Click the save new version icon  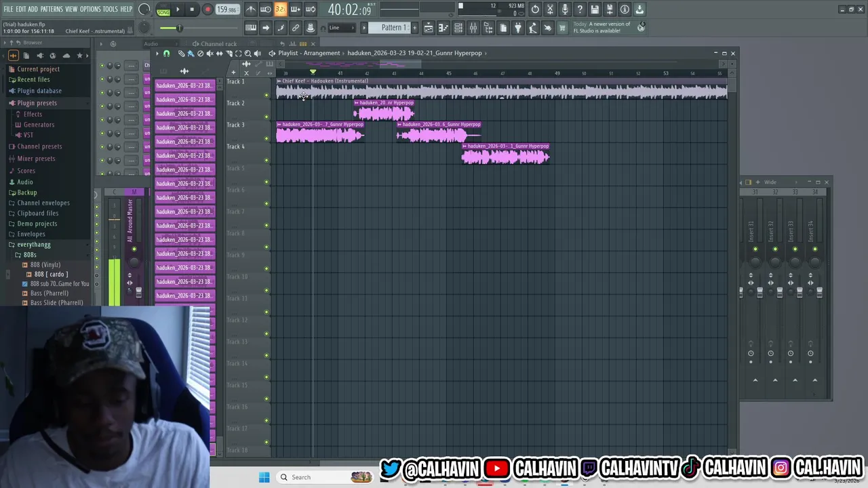[x=610, y=9]
